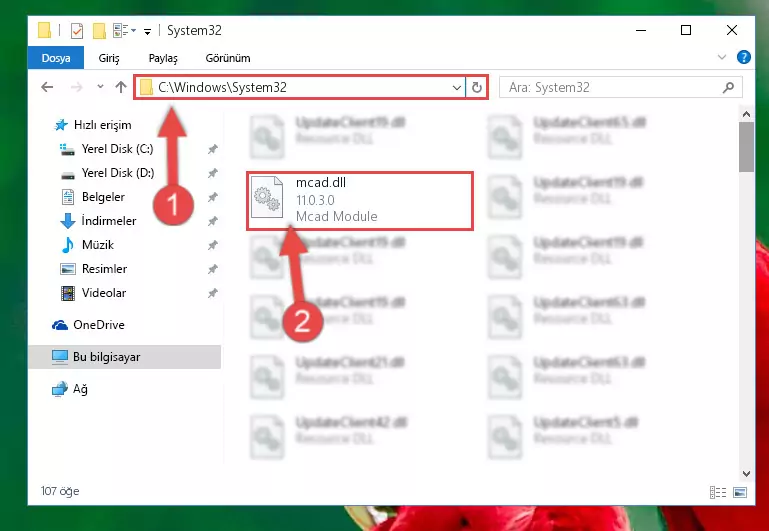
Task: Click the pin icon next to Yerel Disk (D:)
Action: click(212, 173)
